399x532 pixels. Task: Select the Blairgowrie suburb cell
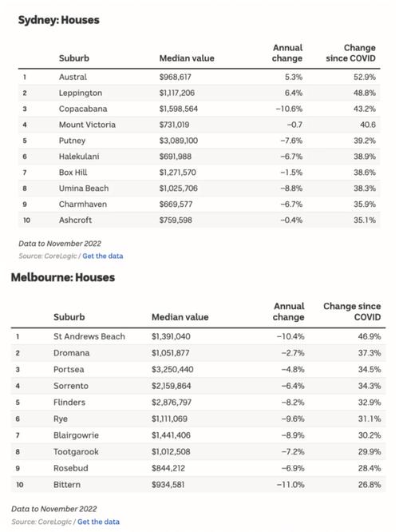(x=76, y=435)
